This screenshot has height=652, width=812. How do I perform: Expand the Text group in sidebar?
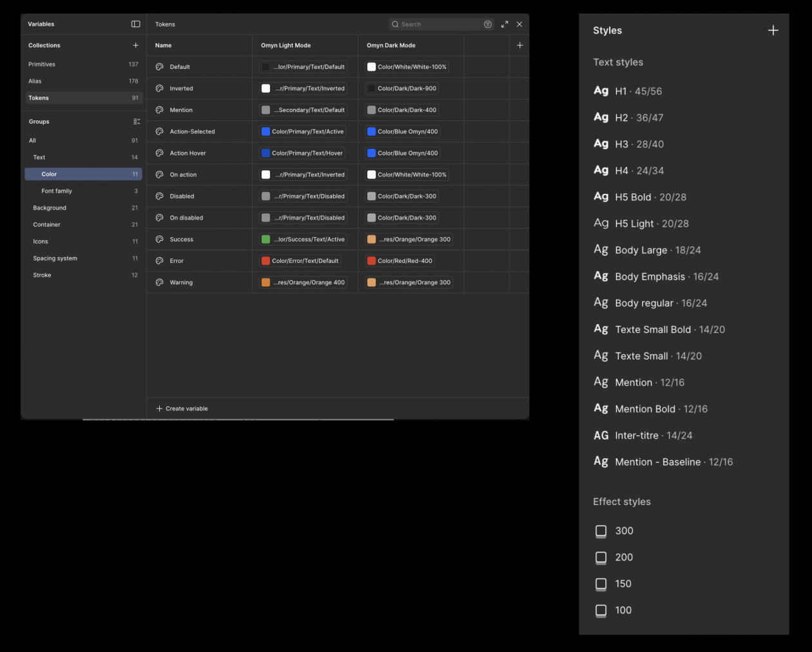39,157
